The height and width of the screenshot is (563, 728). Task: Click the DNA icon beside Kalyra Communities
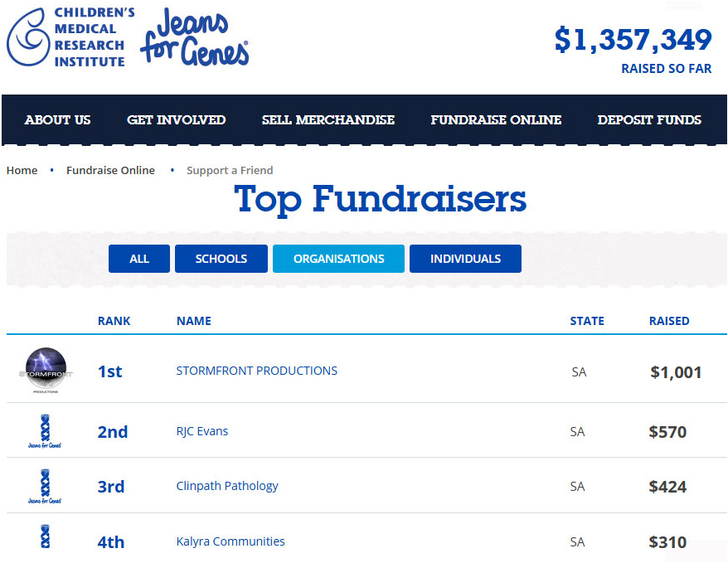click(45, 536)
